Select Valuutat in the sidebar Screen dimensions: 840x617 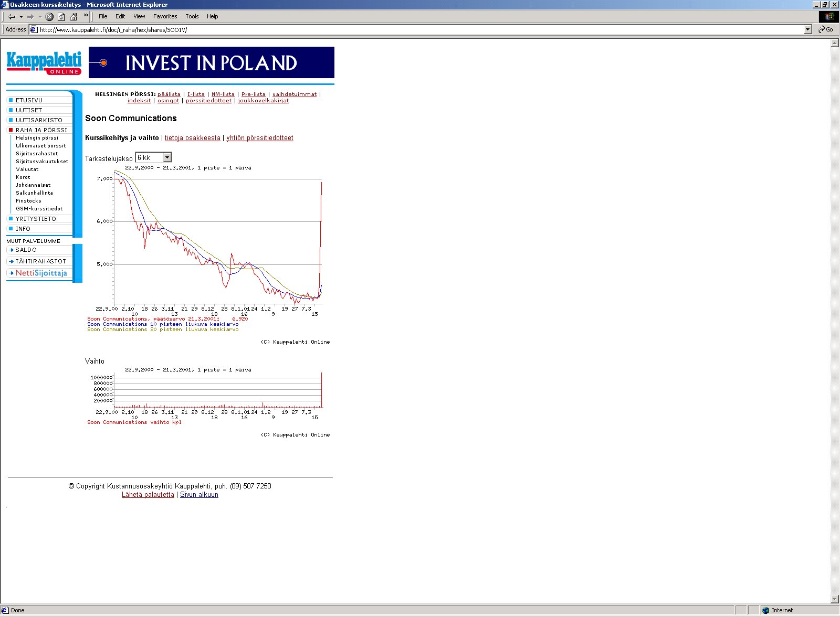pos(27,169)
